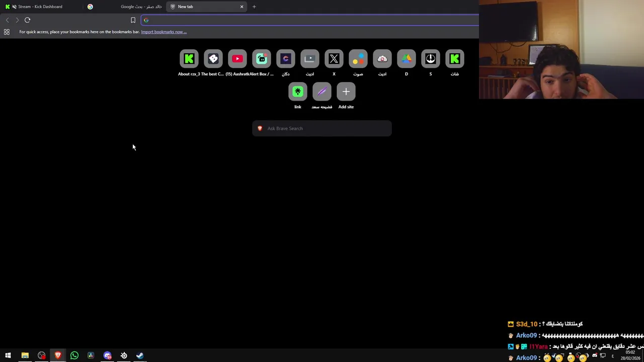Click the l1Yara username in chat overlay

(538, 346)
